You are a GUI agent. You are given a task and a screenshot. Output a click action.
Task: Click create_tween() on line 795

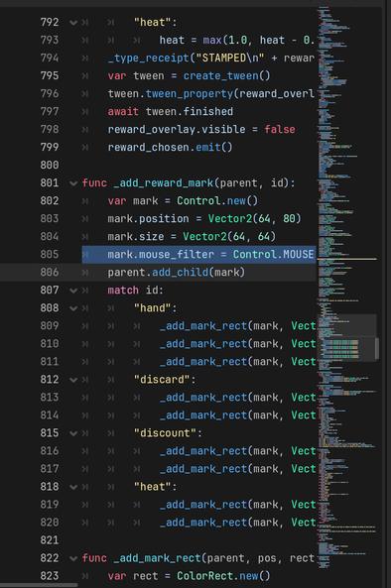pos(226,75)
